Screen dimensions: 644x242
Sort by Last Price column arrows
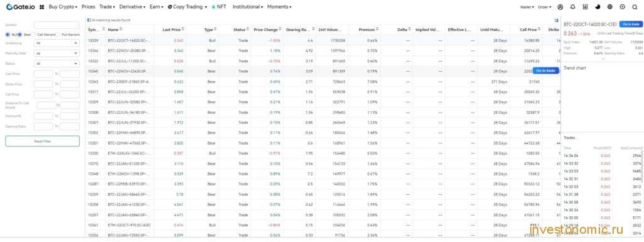(x=183, y=30)
